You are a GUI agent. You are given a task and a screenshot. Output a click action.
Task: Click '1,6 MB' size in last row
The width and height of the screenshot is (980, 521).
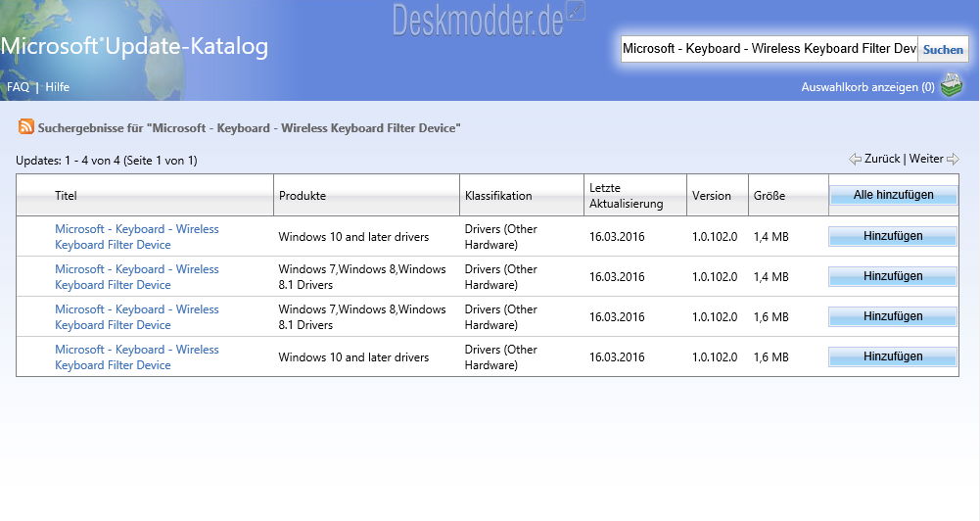(x=770, y=357)
